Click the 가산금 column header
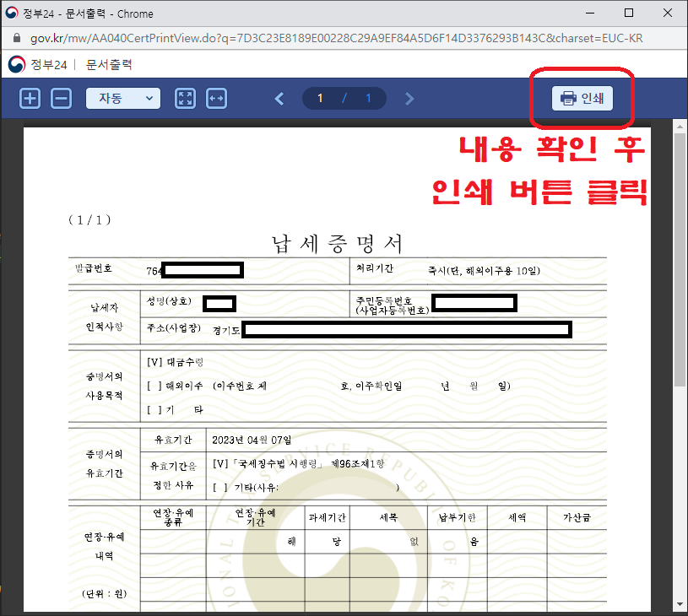The width and height of the screenshot is (688, 616). pyautogui.click(x=577, y=518)
